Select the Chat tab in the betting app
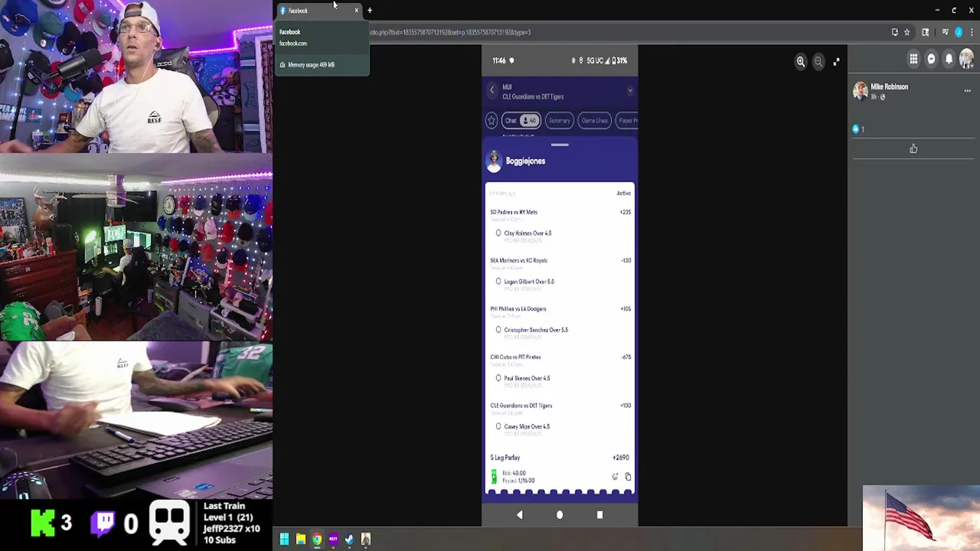The width and height of the screenshot is (980, 551). (x=521, y=120)
